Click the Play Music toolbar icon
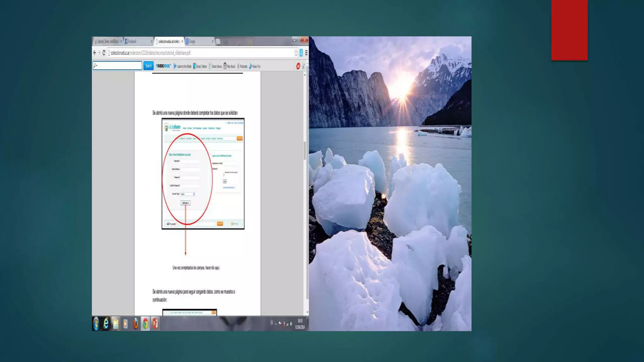This screenshot has width=644, height=362. 229,66
